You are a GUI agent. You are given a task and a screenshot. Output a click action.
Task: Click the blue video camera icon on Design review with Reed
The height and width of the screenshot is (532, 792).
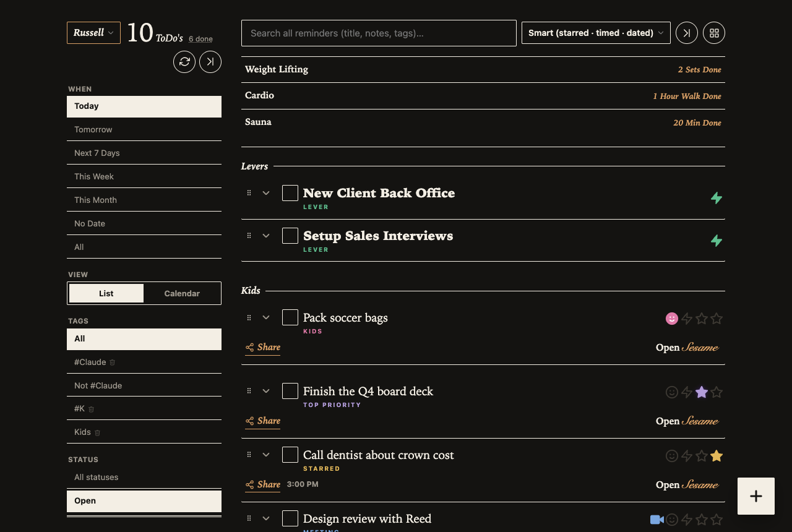657,520
